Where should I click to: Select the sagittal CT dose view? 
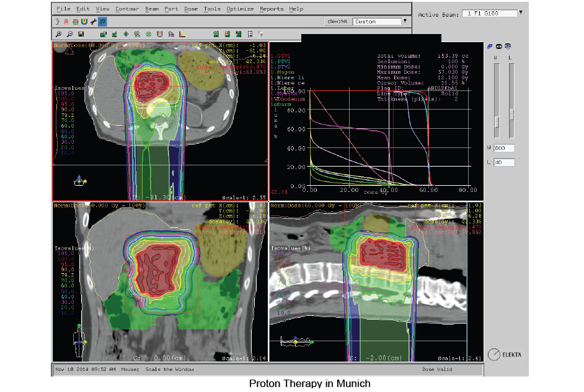[376, 282]
